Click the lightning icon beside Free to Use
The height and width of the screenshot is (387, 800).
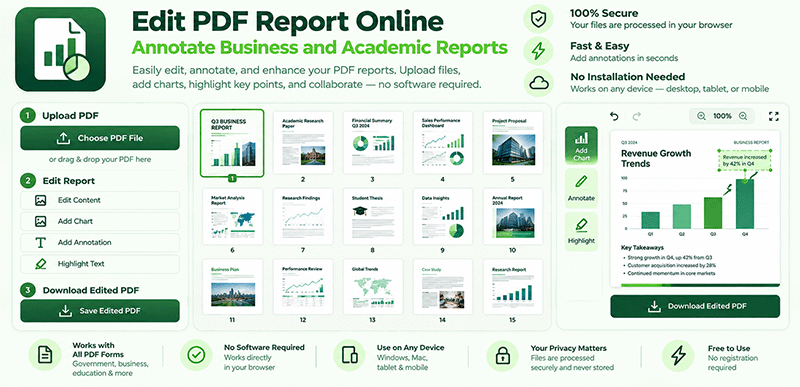pos(678,355)
